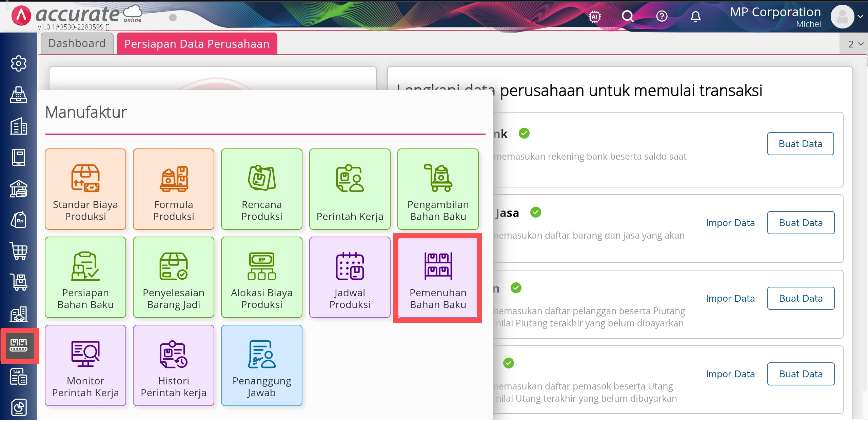Click Impor Data for Barang & Jasa
The height and width of the screenshot is (421, 868).
tap(730, 223)
